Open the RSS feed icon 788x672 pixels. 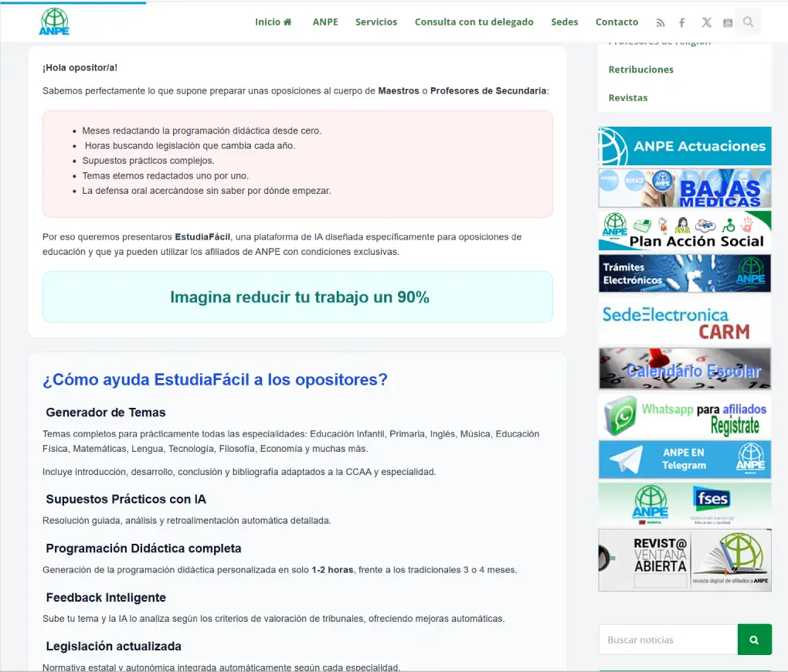point(661,22)
